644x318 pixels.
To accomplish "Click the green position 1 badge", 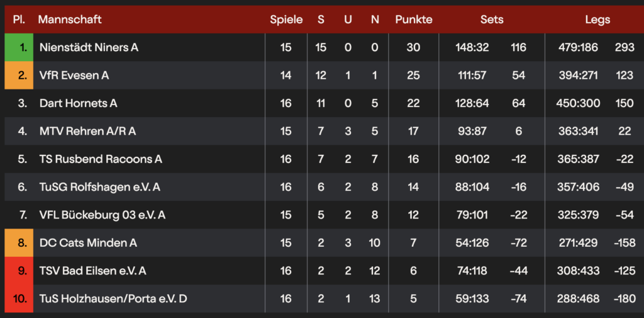I will pyautogui.click(x=19, y=47).
